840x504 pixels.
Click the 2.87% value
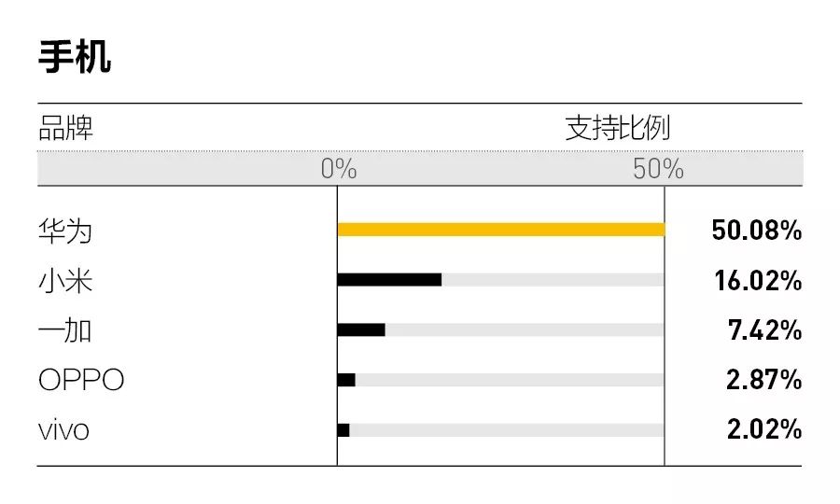[763, 380]
